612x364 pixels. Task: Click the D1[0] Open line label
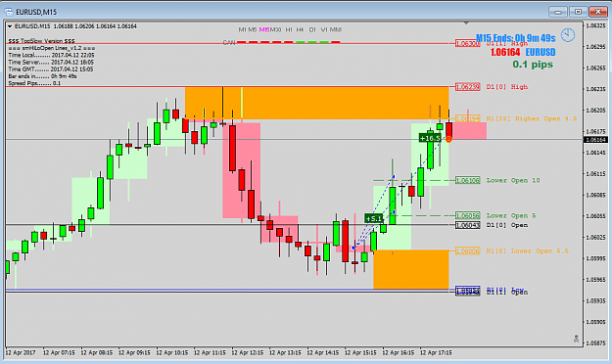[506, 225]
